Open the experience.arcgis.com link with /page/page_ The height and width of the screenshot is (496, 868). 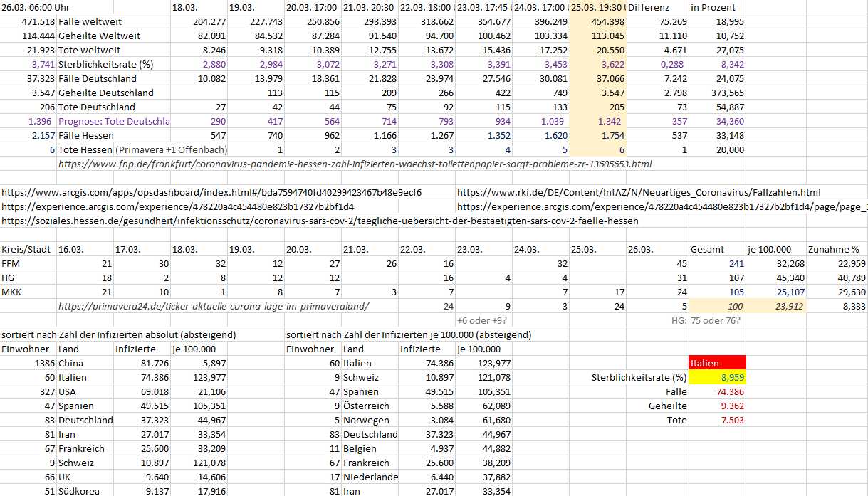point(662,206)
